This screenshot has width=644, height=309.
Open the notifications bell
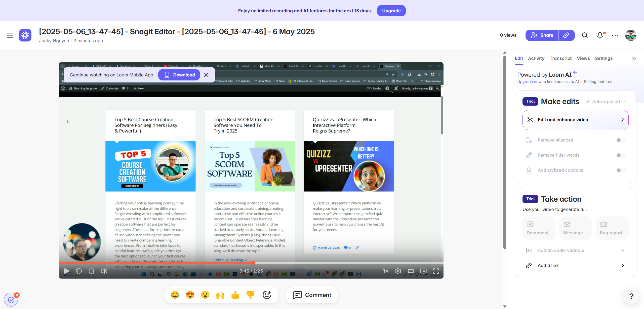[x=600, y=35]
